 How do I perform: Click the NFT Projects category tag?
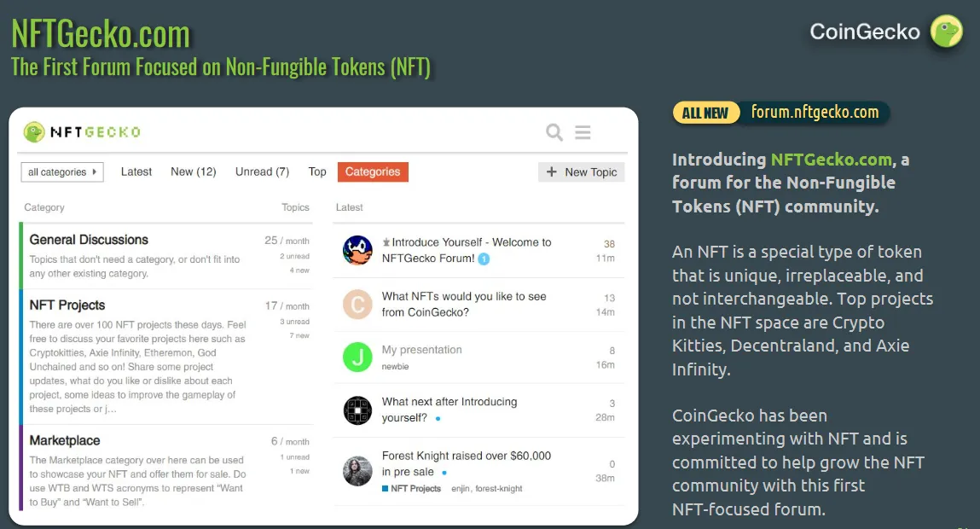[x=415, y=489]
